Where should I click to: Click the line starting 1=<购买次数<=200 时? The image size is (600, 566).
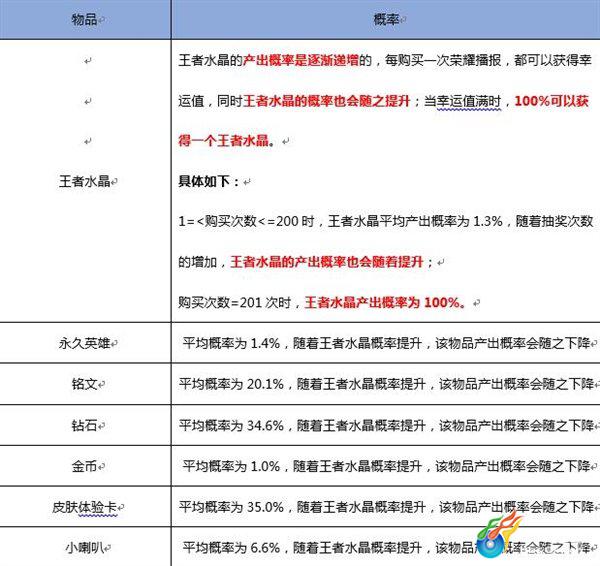[x=386, y=221]
